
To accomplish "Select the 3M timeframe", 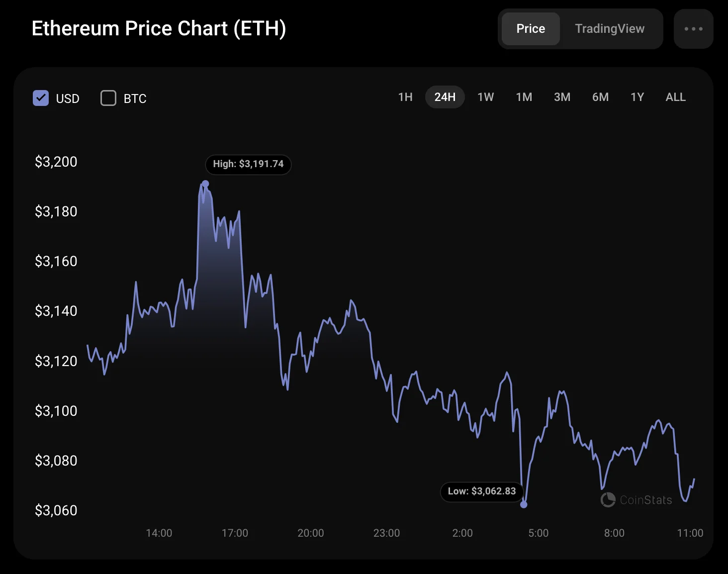I will point(562,97).
